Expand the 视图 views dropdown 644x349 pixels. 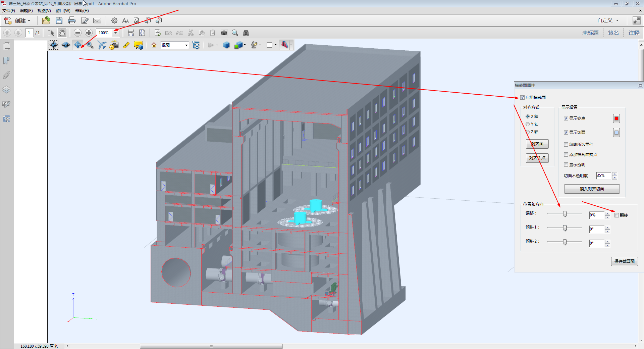(x=186, y=45)
